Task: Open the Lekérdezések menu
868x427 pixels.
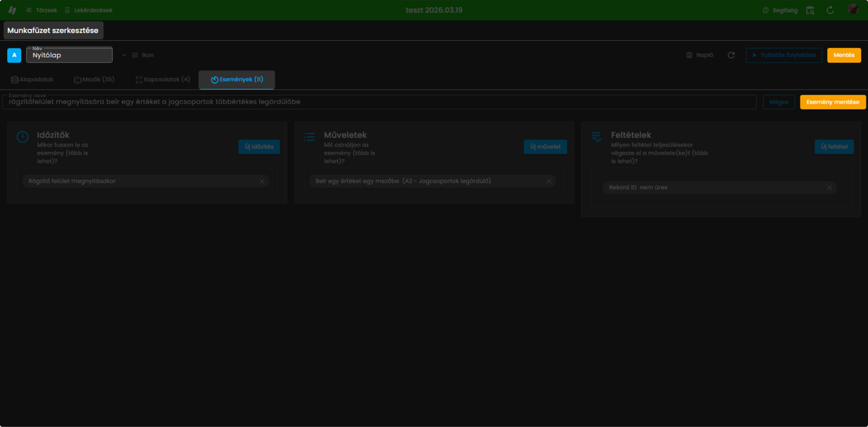Action: (x=88, y=10)
